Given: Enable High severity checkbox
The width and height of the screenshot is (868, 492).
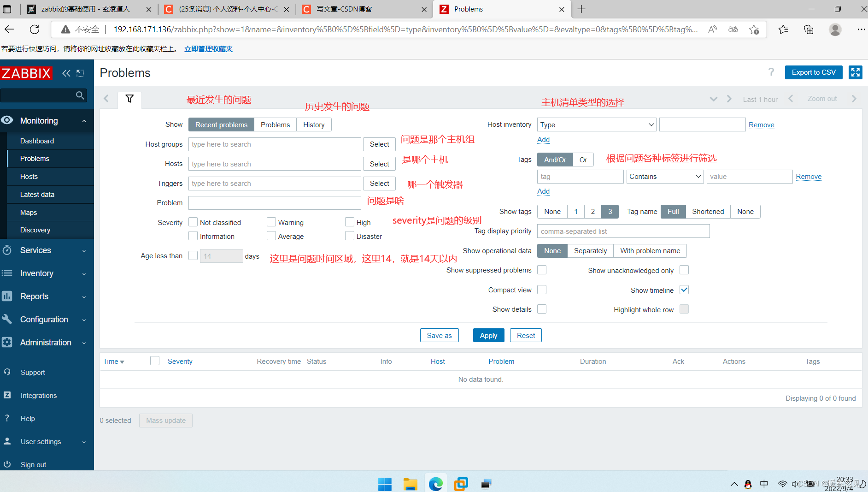Looking at the screenshot, I should coord(350,222).
